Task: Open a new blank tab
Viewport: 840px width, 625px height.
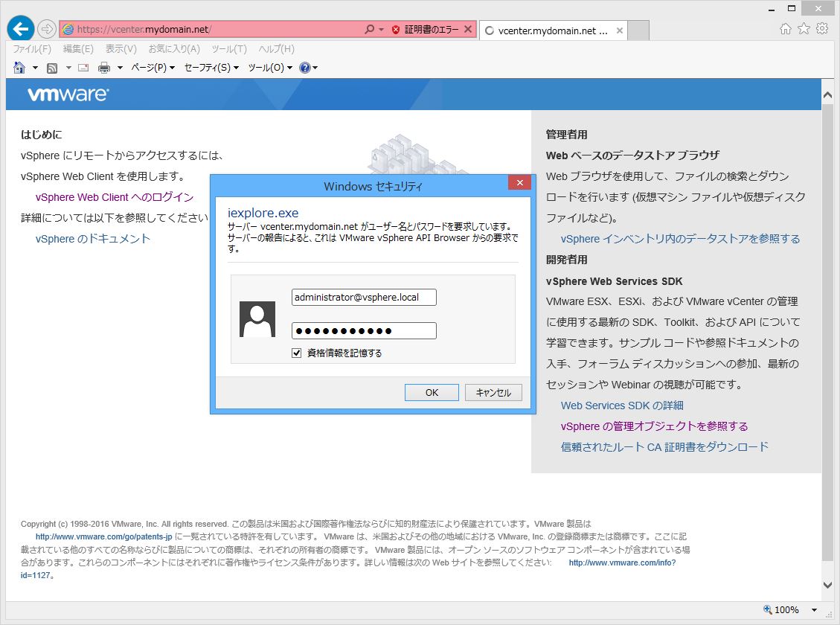Action: [x=638, y=31]
